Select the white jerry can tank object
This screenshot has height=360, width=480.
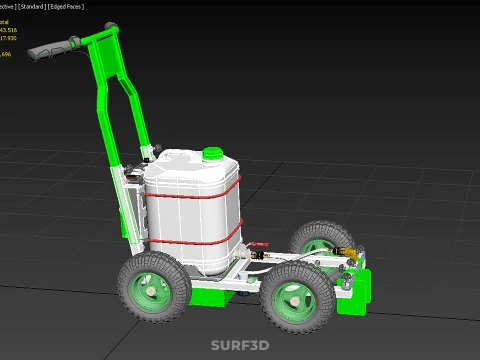point(192,213)
